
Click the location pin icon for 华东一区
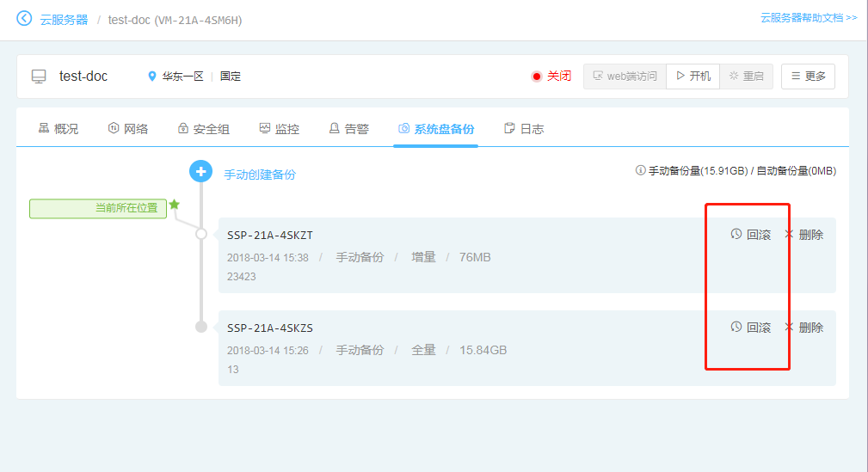[x=152, y=77]
